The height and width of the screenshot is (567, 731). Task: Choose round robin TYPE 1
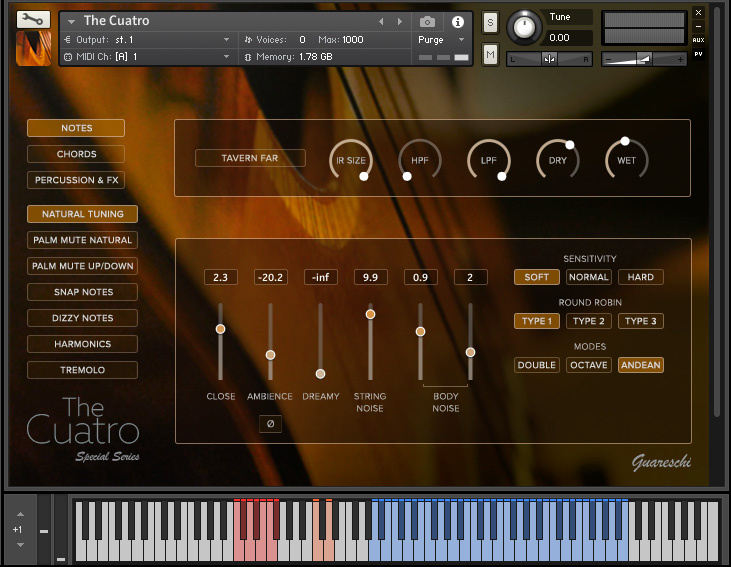(x=537, y=321)
